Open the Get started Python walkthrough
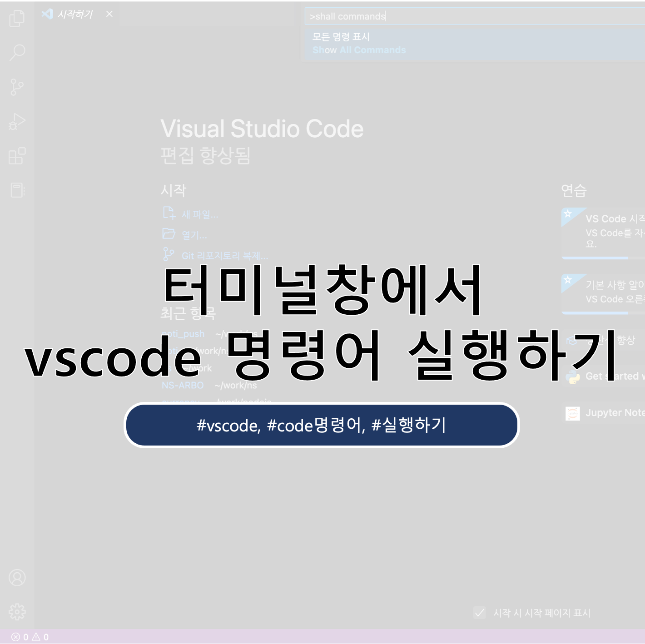 tap(603, 376)
